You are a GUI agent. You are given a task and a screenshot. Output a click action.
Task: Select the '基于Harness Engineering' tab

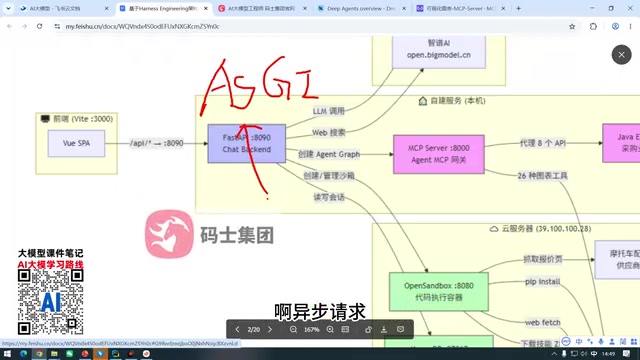click(163, 8)
